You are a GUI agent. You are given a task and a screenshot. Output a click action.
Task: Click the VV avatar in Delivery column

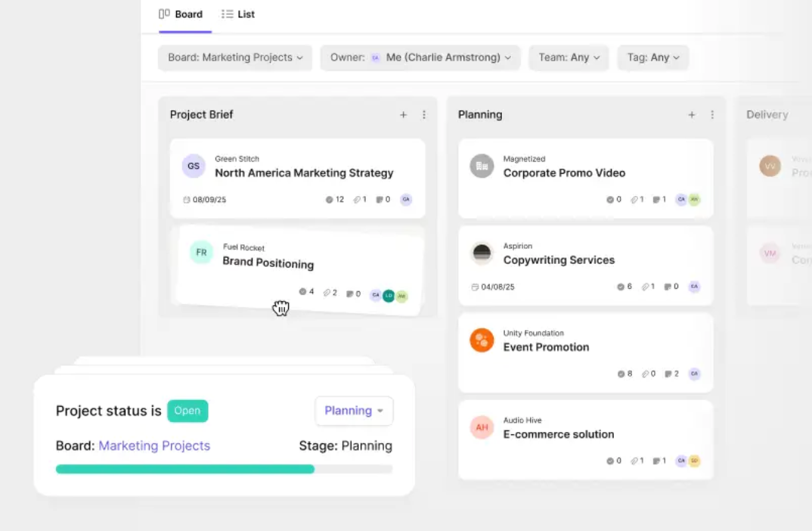pos(770,166)
